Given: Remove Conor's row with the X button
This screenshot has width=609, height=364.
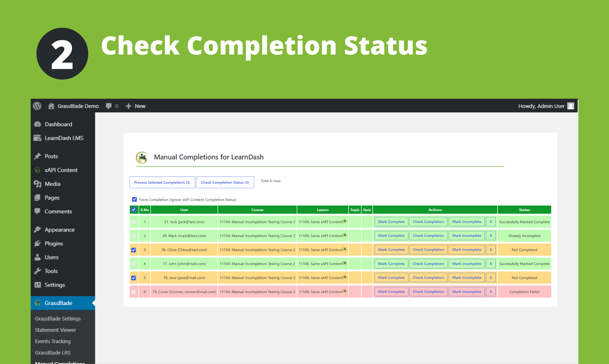Looking at the screenshot, I should [x=491, y=291].
